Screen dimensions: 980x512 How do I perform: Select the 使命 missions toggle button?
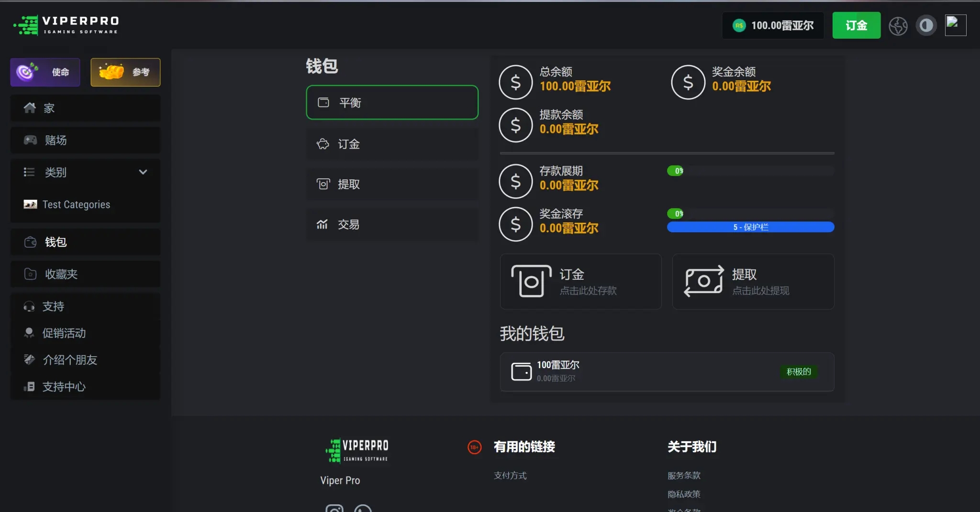coord(45,72)
